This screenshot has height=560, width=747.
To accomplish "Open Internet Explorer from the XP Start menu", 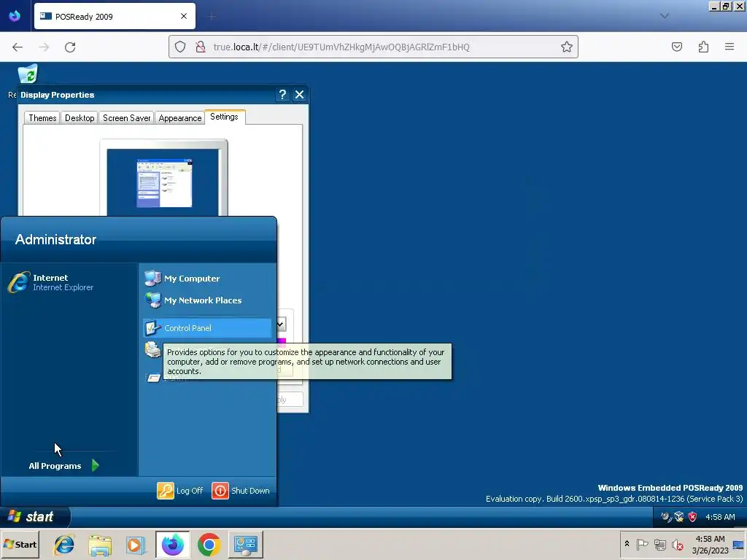I will (51, 282).
